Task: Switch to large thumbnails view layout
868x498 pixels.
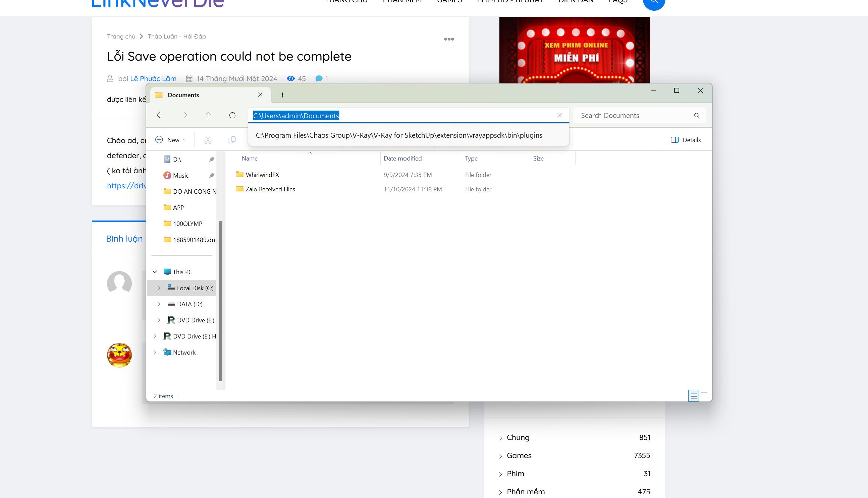Action: (x=704, y=395)
